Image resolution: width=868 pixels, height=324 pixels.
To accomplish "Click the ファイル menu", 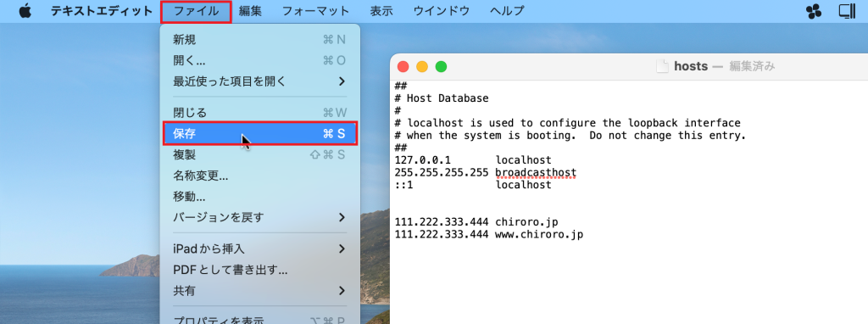I will 196,11.
